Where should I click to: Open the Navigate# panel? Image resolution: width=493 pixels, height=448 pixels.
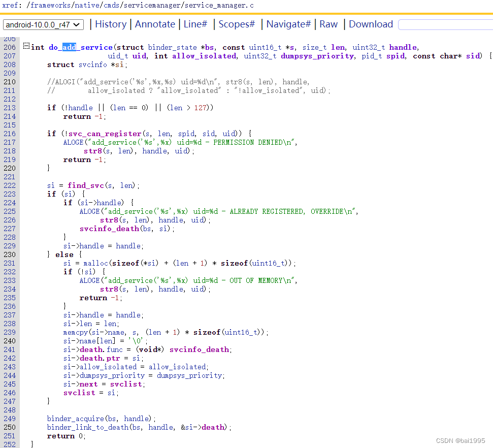tap(288, 24)
